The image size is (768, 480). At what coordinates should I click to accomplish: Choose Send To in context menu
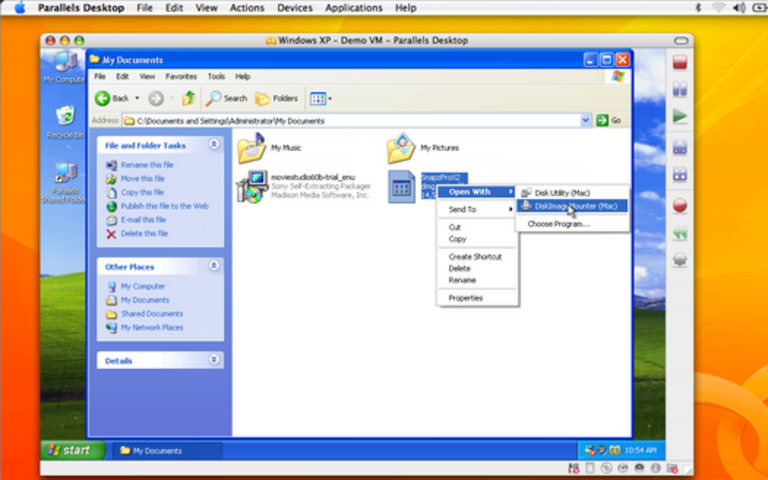point(477,209)
